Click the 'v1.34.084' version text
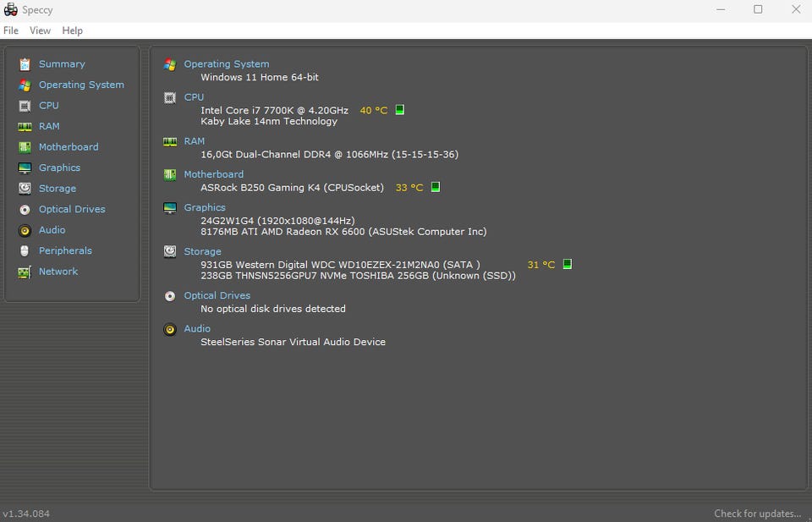This screenshot has height=522, width=812. click(26, 514)
